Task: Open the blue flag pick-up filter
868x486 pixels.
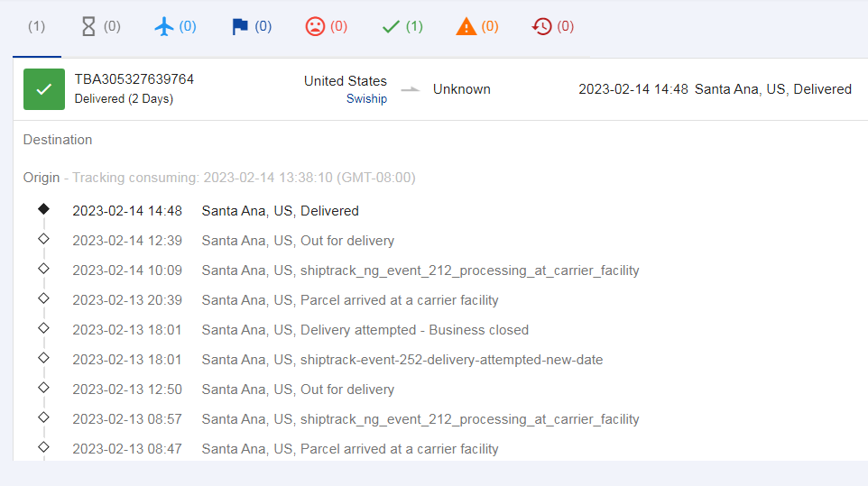Action: click(x=252, y=26)
